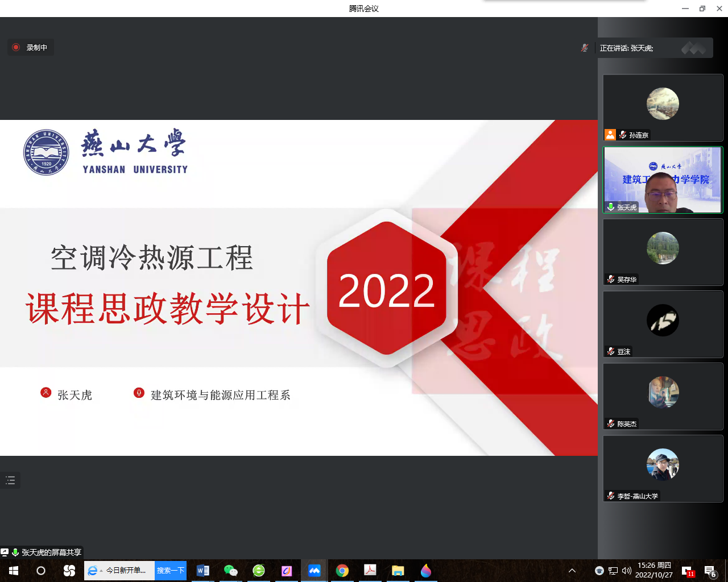This screenshot has width=728, height=582.
Task: Open the PDF reader taskbar icon
Action: tap(370, 571)
